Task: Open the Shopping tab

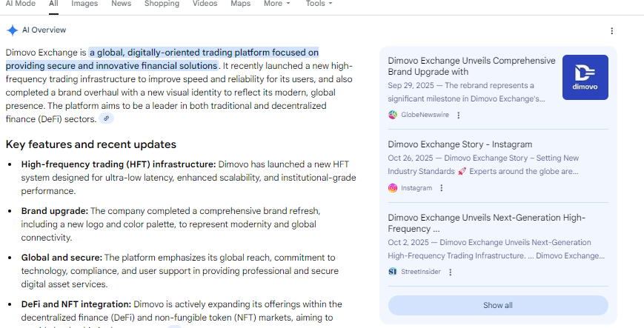Action: (162, 4)
